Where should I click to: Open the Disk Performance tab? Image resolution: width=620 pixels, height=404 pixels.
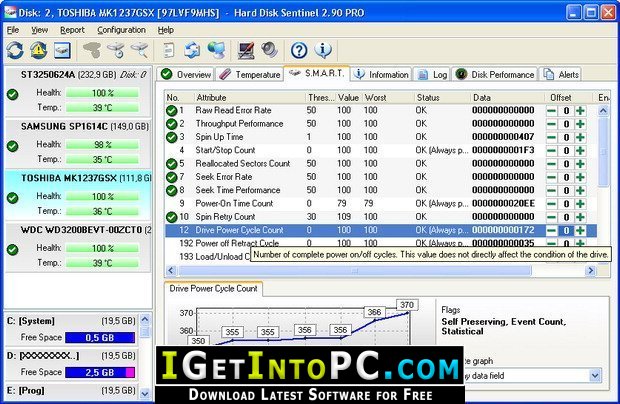pos(495,74)
